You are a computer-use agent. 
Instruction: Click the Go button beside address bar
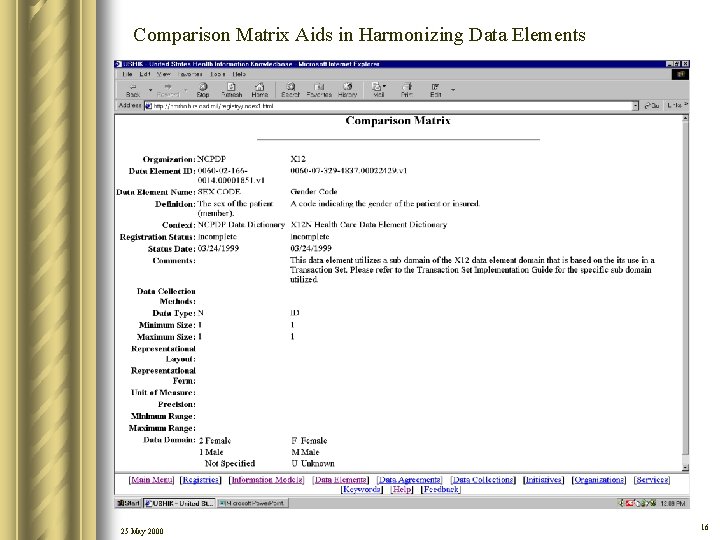(652, 106)
